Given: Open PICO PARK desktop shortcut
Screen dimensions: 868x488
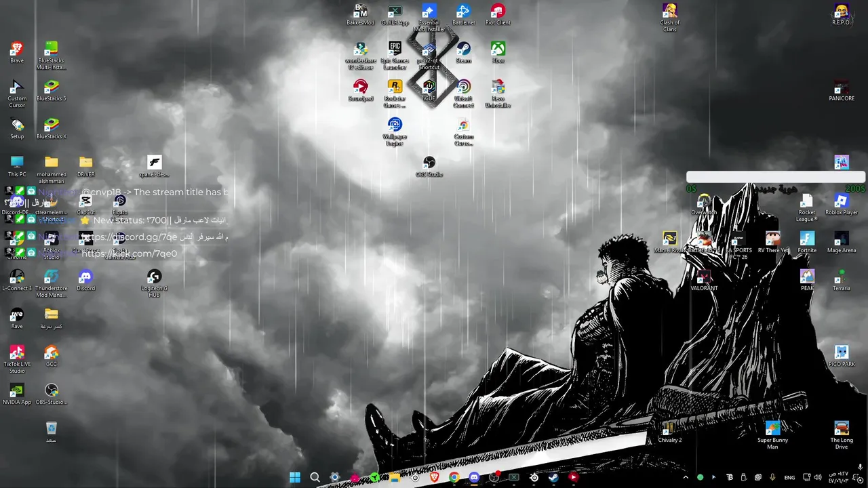Looking at the screenshot, I should click(x=842, y=356).
